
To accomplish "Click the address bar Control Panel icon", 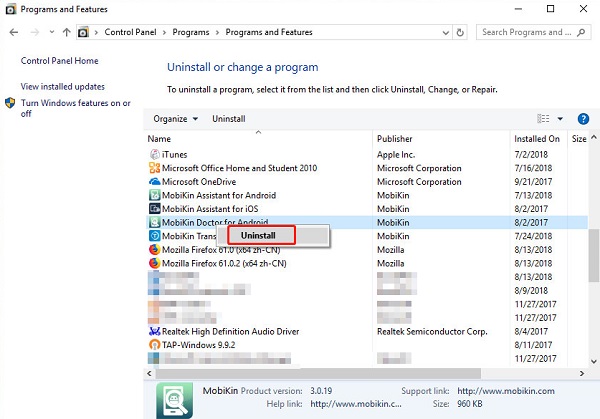I will (x=83, y=33).
